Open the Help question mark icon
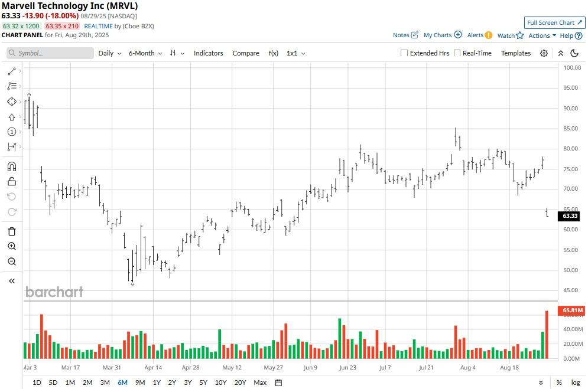 pos(579,35)
